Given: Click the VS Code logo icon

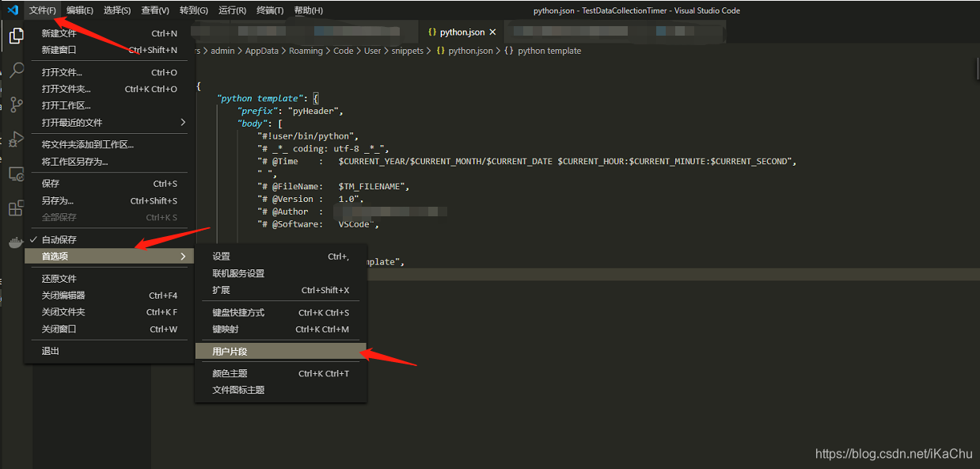Looking at the screenshot, I should point(13,10).
